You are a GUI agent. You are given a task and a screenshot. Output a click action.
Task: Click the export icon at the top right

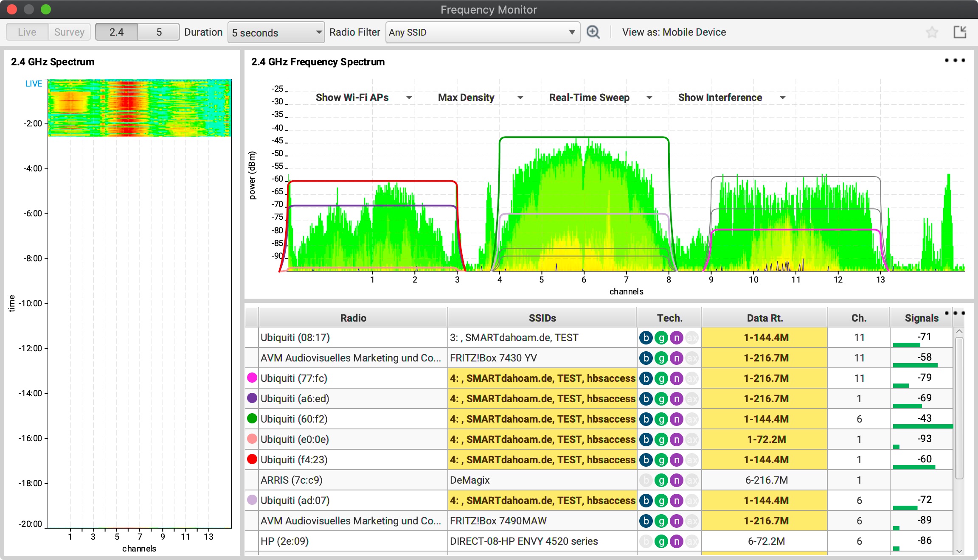pos(960,32)
